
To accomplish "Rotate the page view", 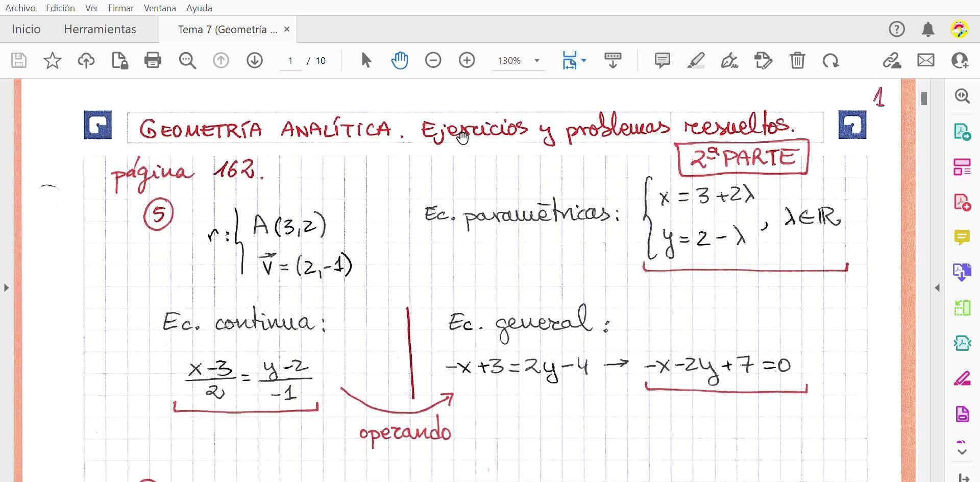I will pos(831,60).
